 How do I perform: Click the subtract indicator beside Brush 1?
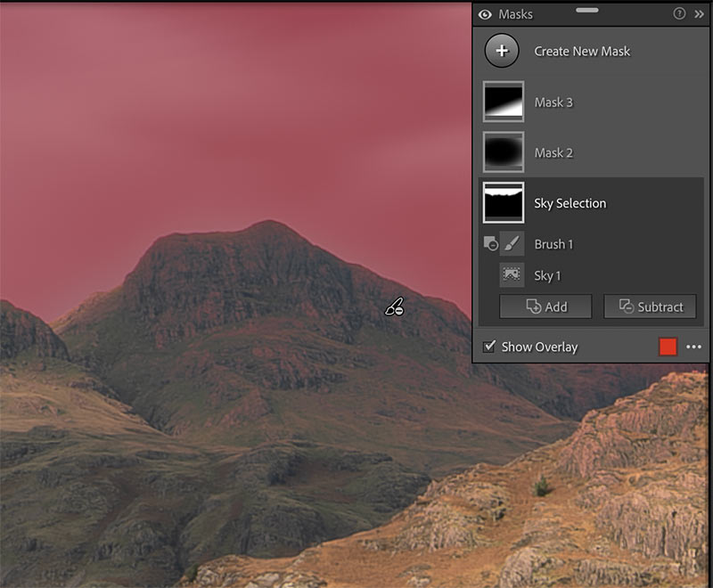[x=489, y=243]
